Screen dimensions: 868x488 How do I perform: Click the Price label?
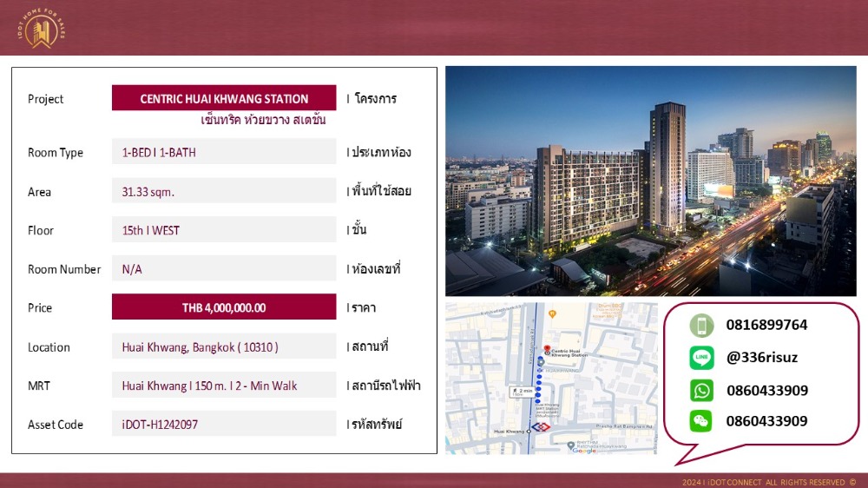coord(40,308)
